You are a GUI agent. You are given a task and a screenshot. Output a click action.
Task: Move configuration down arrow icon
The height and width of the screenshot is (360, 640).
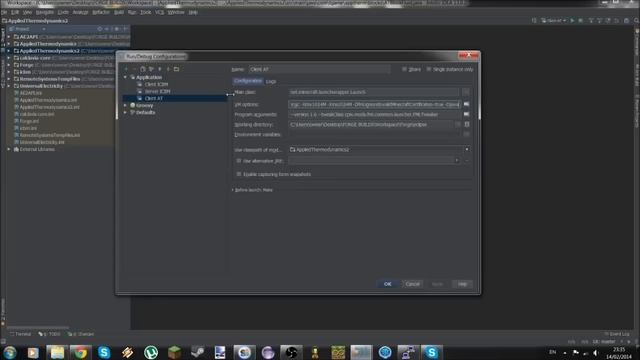168,69
